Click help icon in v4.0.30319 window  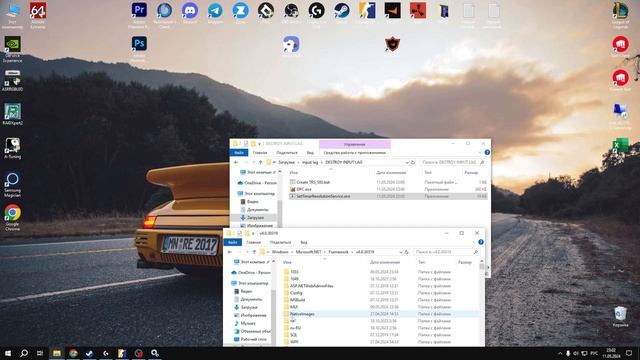(x=481, y=242)
